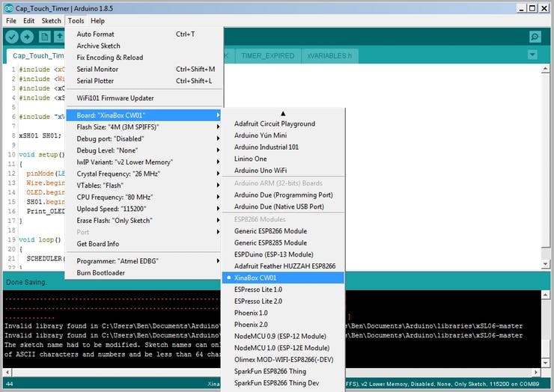Expand Debug Level None submenu
Image resolution: width=554 pixels, height=392 pixels.
pos(144,150)
